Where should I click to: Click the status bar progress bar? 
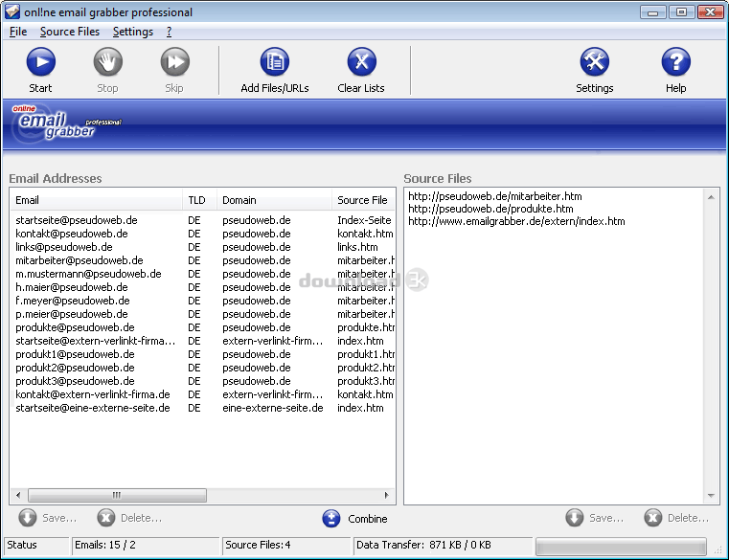(621, 546)
